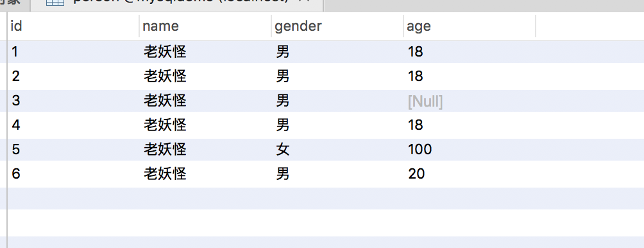The width and height of the screenshot is (644, 248).
Task: Select the id cell with value 4
Action: click(74, 125)
